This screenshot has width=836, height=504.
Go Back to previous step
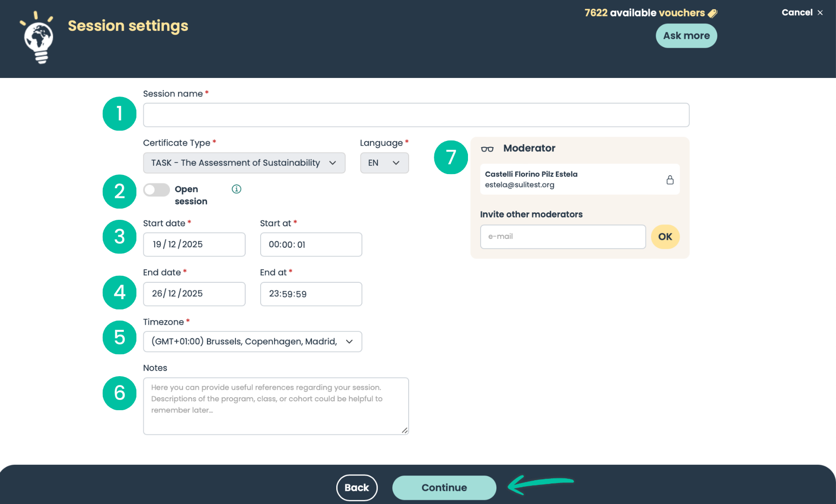[x=357, y=488]
